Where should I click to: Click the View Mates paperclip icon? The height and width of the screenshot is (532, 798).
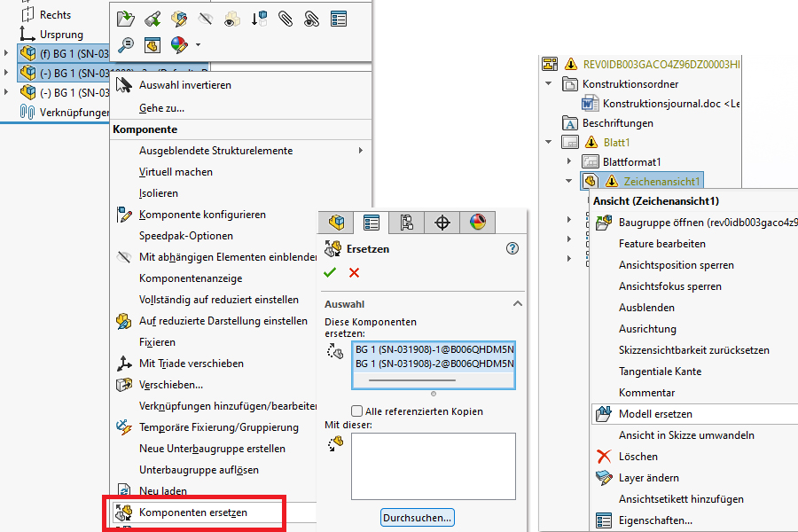(286, 18)
